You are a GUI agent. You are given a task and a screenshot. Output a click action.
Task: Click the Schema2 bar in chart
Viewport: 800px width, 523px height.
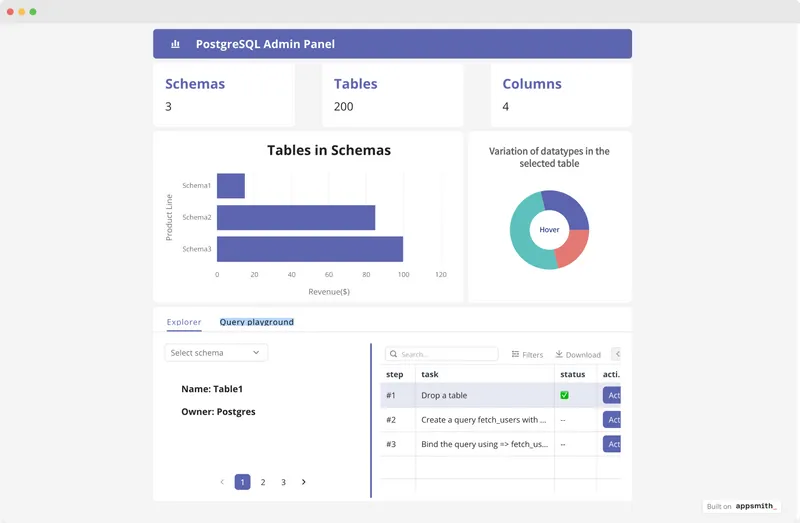(x=296, y=218)
